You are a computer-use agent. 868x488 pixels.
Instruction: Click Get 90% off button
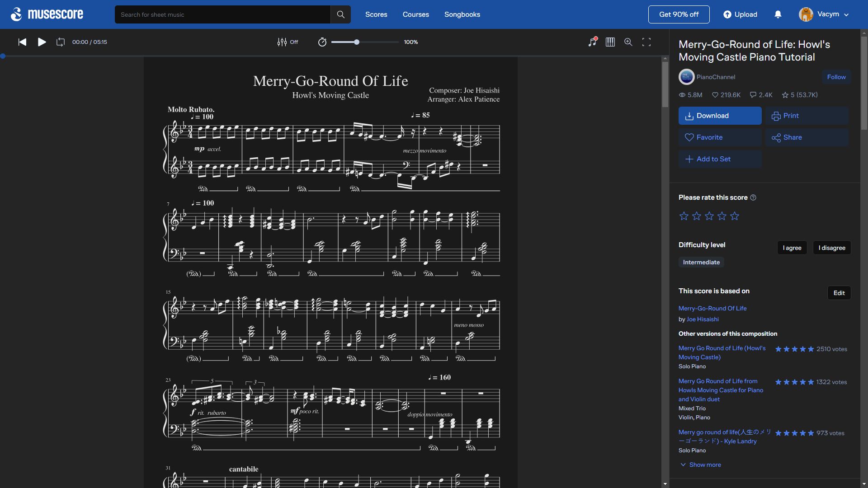[x=679, y=14]
